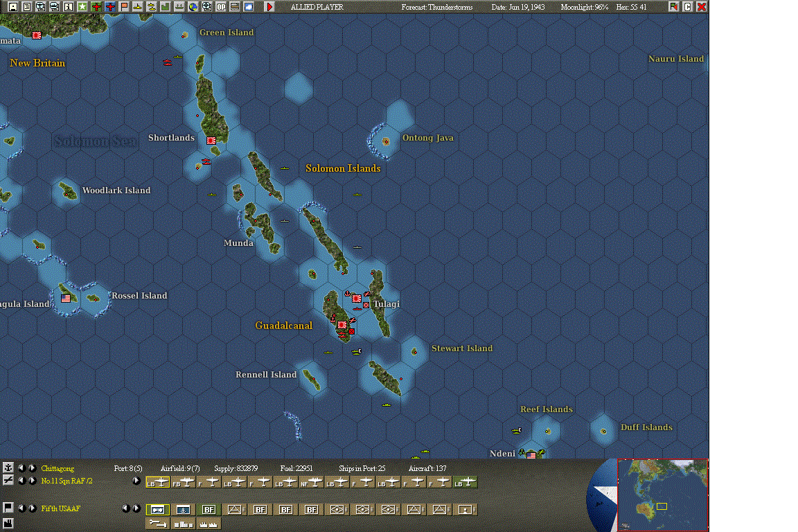Screen dimensions: 798x532
Task: Open the OP operations report icon
Action: 221,7
